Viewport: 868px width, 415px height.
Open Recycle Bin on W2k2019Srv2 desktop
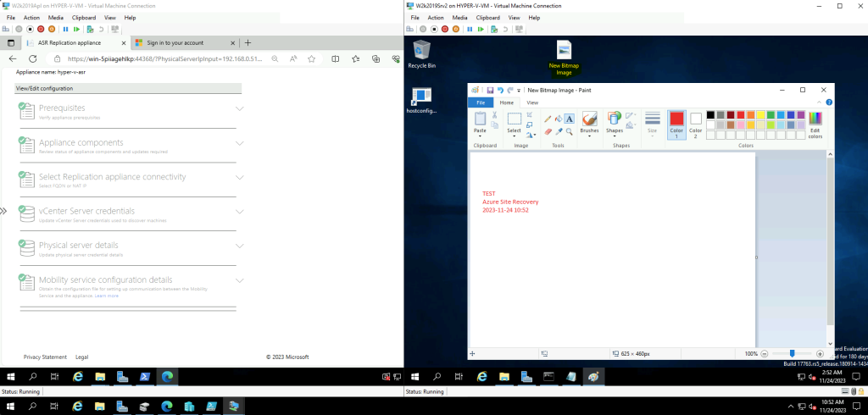click(x=421, y=54)
